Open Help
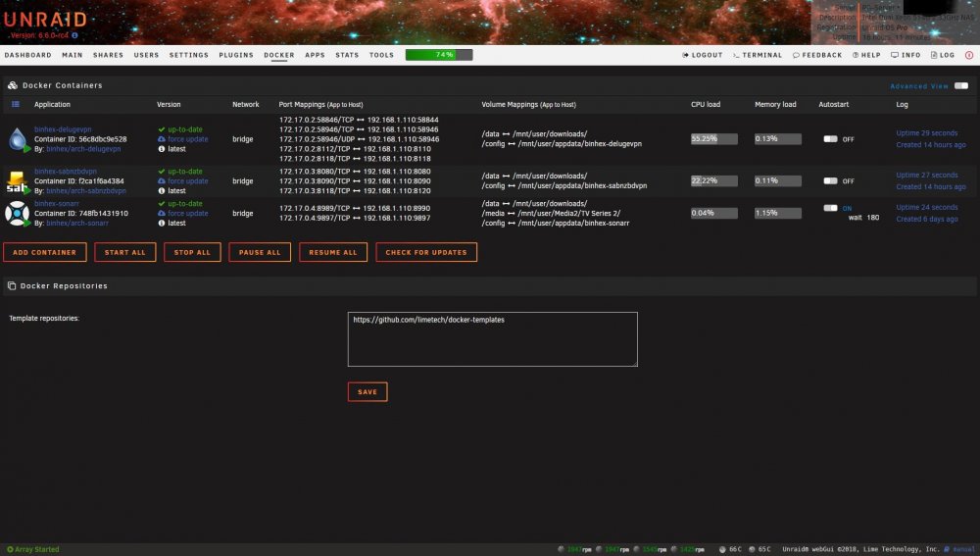Screen dimensions: 980x556 coord(866,55)
